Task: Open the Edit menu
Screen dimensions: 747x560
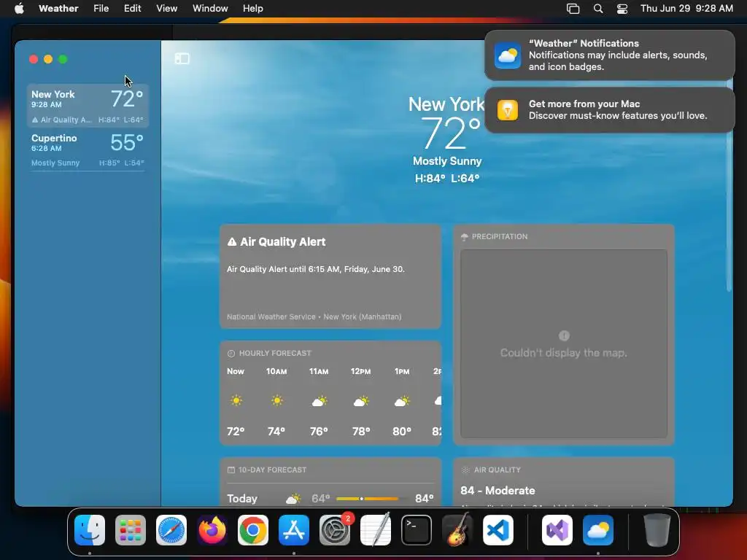Action: tap(133, 8)
